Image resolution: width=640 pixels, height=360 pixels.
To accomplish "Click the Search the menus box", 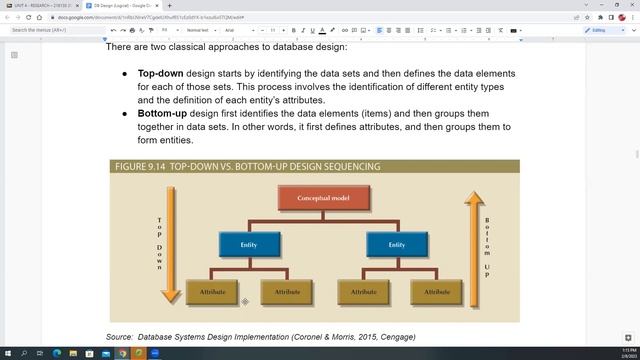I will pos(57,30).
